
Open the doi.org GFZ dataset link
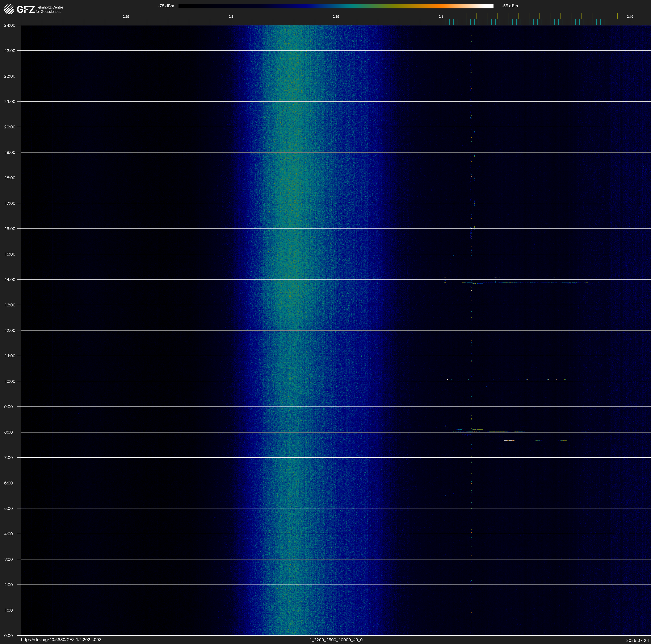point(61,640)
